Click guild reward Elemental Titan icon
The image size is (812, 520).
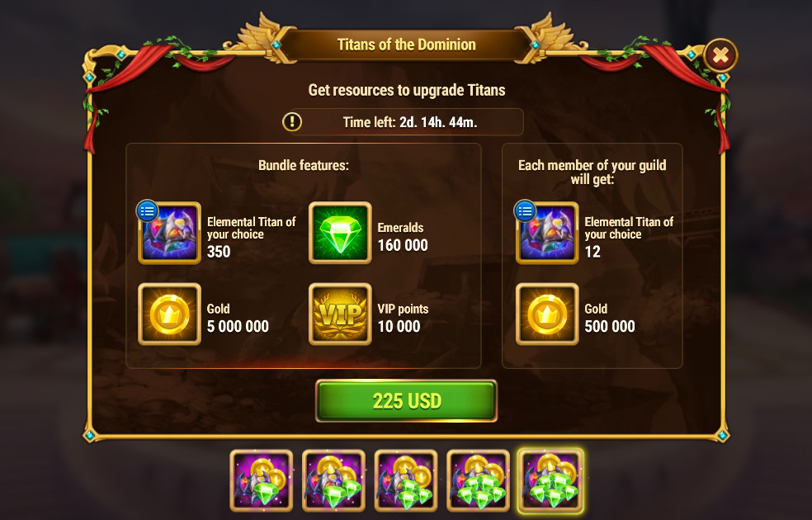click(x=547, y=233)
